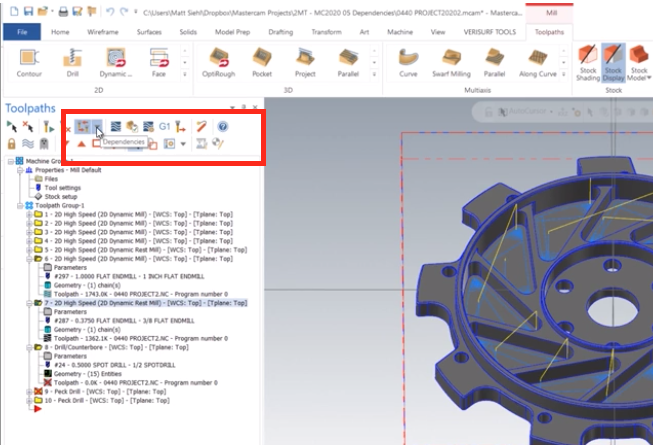Toggle posting with the ghost icon
The height and width of the screenshot is (445, 653).
[x=44, y=144]
